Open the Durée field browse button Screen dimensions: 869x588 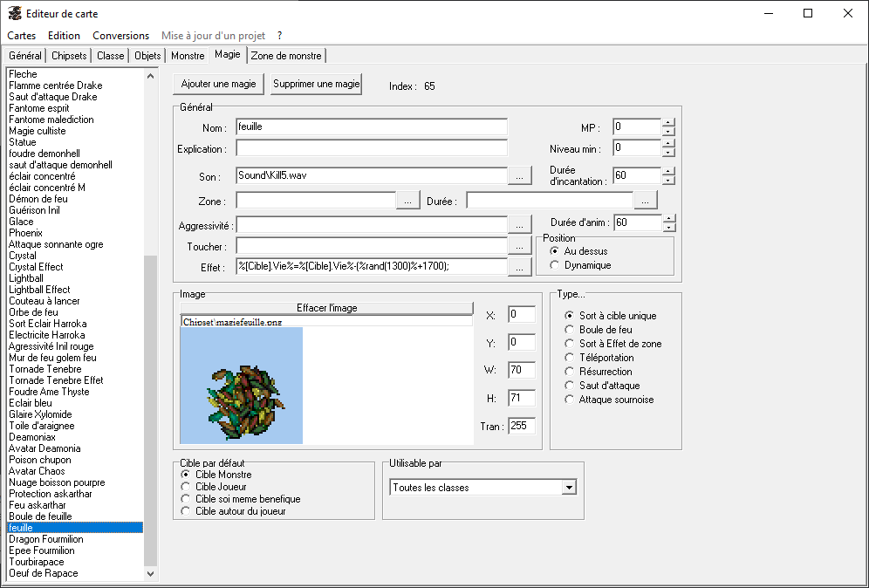[646, 202]
